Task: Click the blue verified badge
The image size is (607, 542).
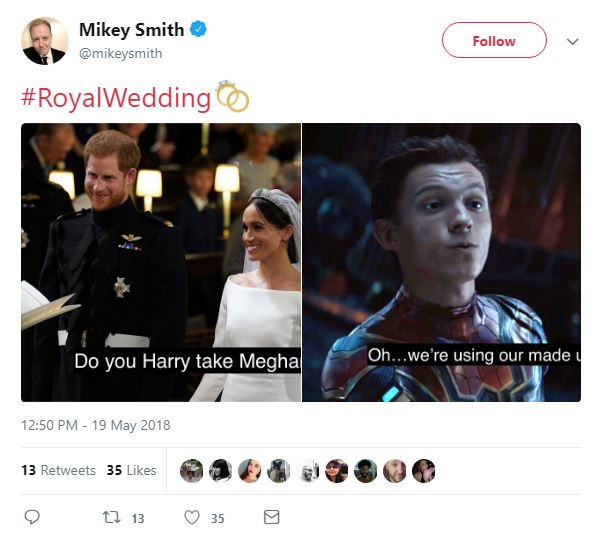Action: 200,30
